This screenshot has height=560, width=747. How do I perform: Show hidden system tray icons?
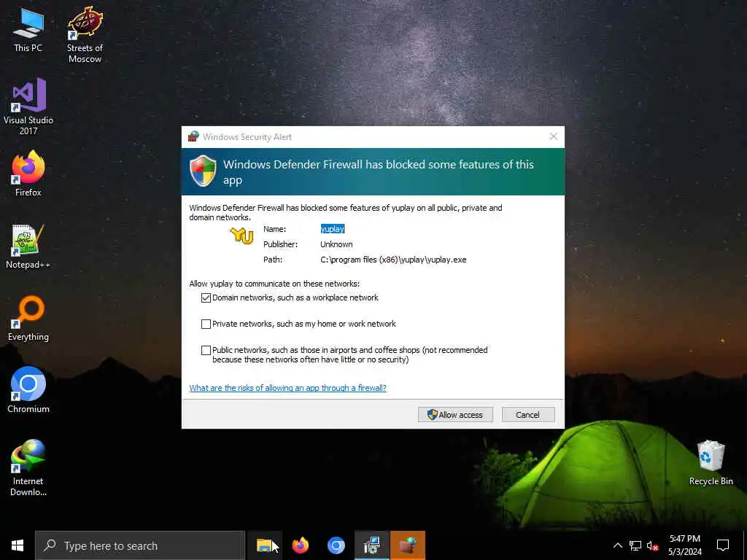tap(617, 545)
